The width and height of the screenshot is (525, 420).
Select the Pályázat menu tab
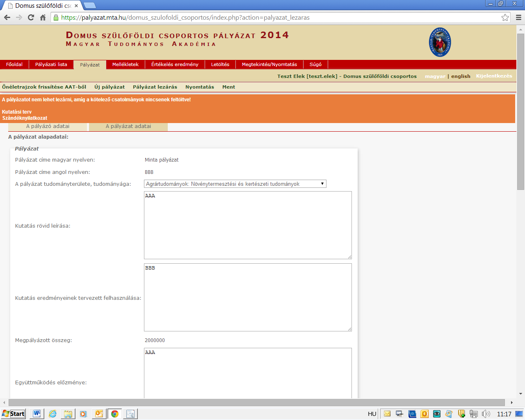tap(90, 65)
